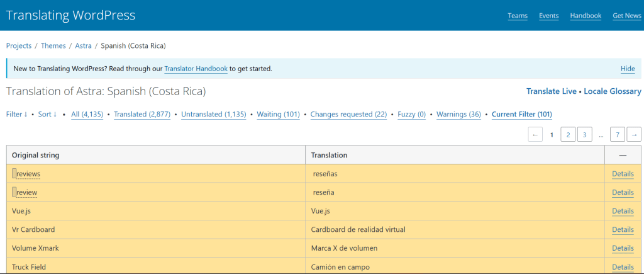This screenshot has height=274, width=644.
Task: Open Translate Live
Action: pos(552,91)
